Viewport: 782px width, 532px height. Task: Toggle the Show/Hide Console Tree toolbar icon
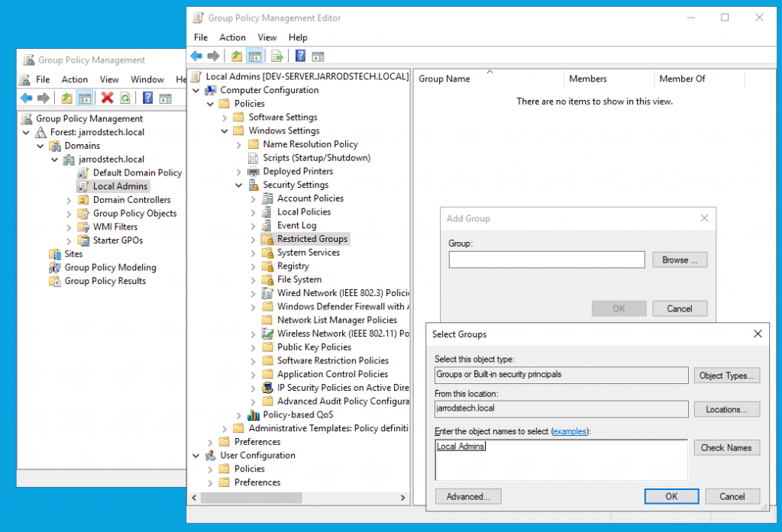(x=255, y=56)
